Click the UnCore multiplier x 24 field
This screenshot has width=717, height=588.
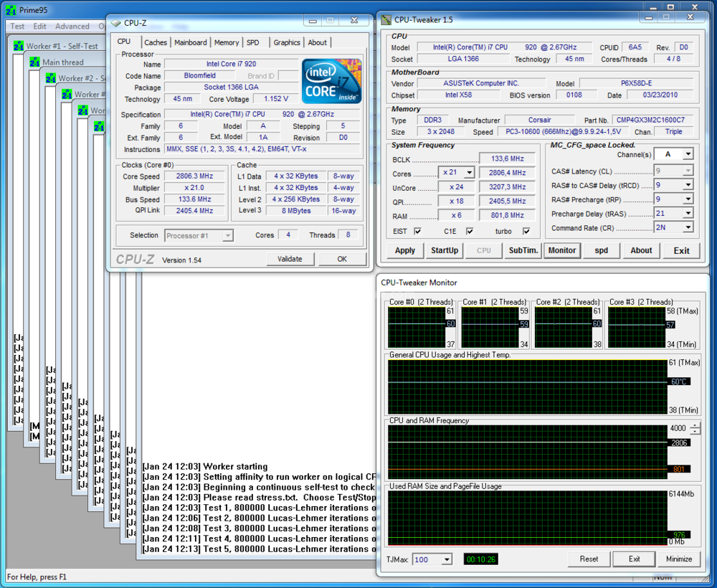[x=456, y=187]
